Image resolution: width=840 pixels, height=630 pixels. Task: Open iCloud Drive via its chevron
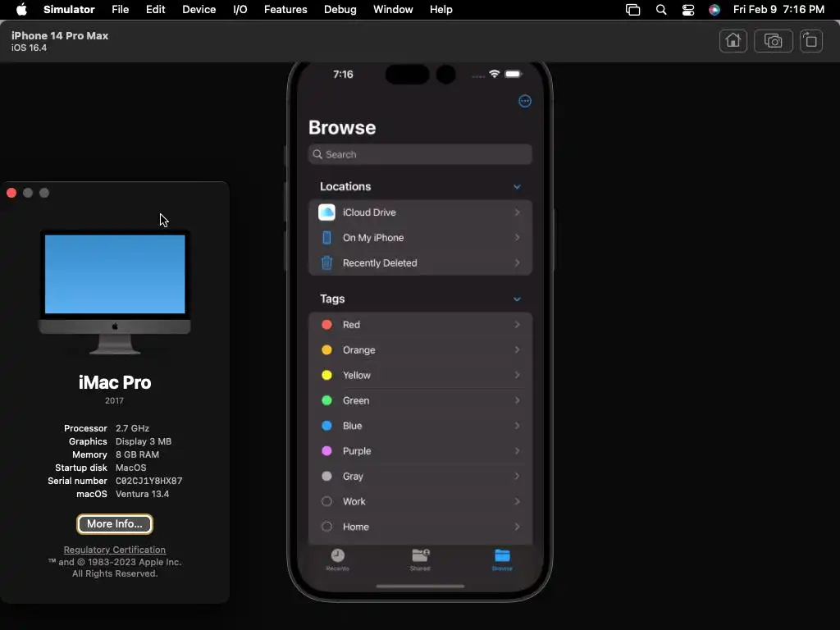coord(517,212)
